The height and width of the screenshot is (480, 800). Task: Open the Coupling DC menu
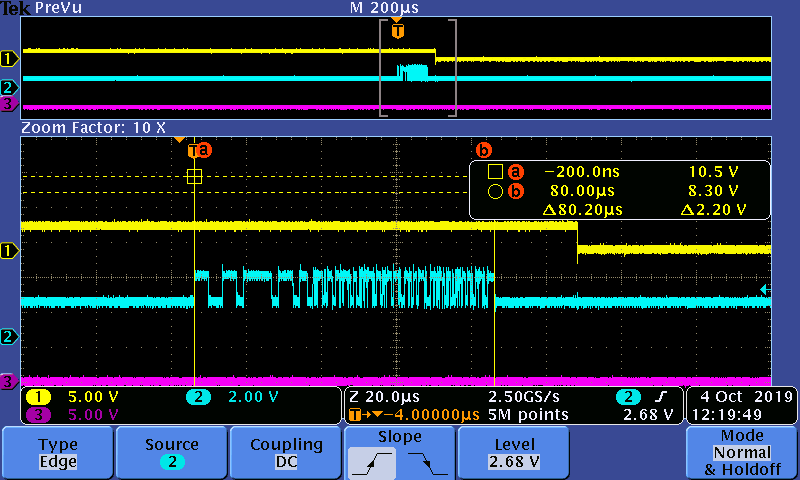286,452
